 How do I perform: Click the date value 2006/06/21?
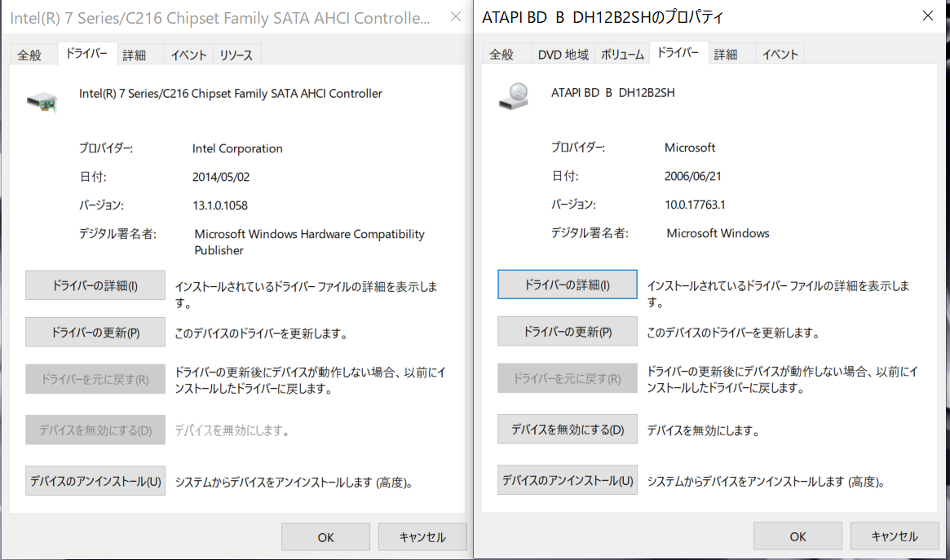pos(693,176)
